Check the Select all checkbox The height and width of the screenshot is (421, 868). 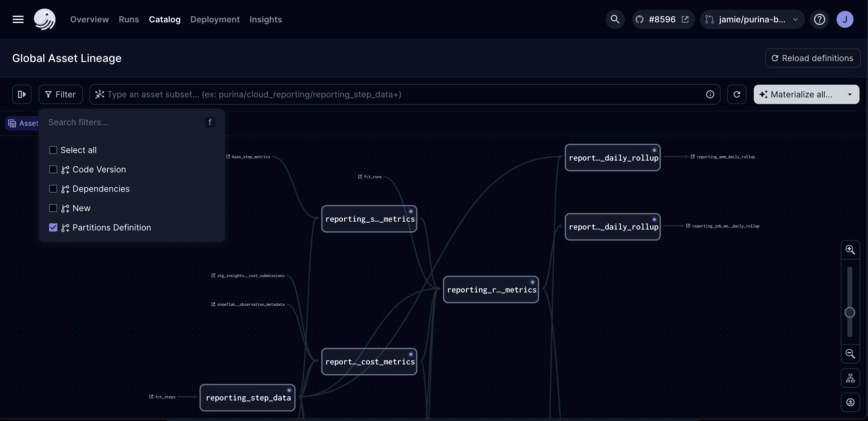(53, 150)
